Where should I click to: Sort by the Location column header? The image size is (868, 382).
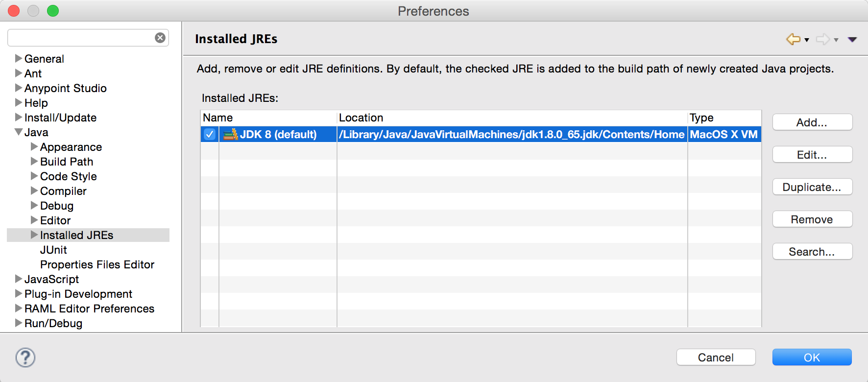(512, 118)
